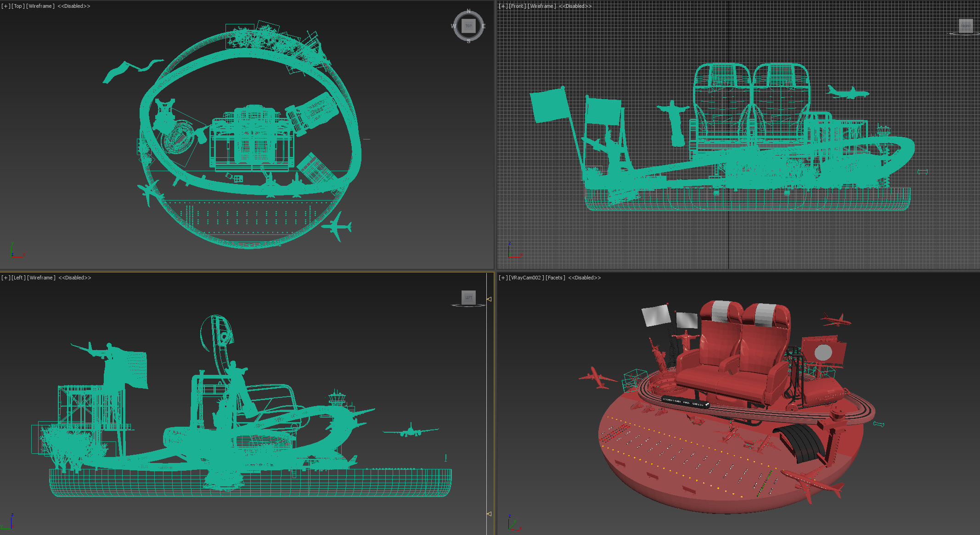Open the [Facets] shading mode menu
Screen dimensions: 980x535
coord(555,278)
